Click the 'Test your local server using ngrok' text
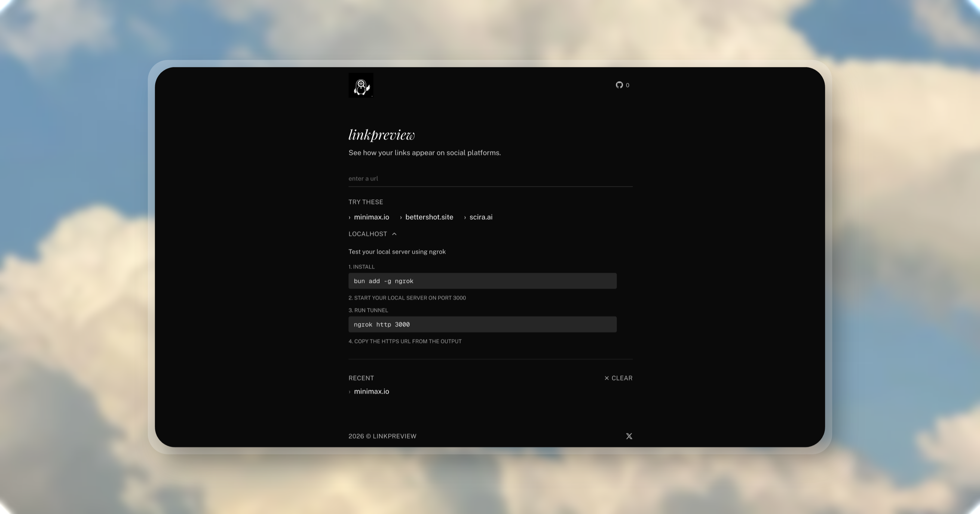Viewport: 980px width, 514px height. click(x=397, y=252)
